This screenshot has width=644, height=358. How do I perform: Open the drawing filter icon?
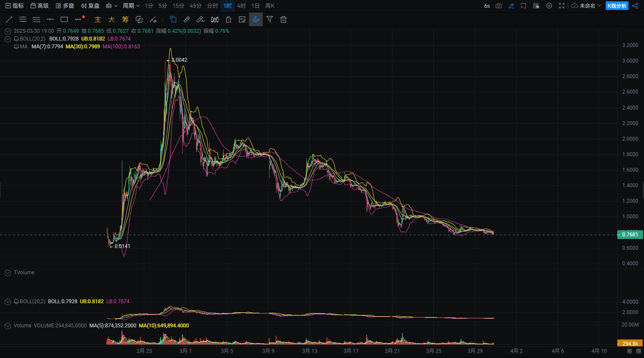click(270, 19)
